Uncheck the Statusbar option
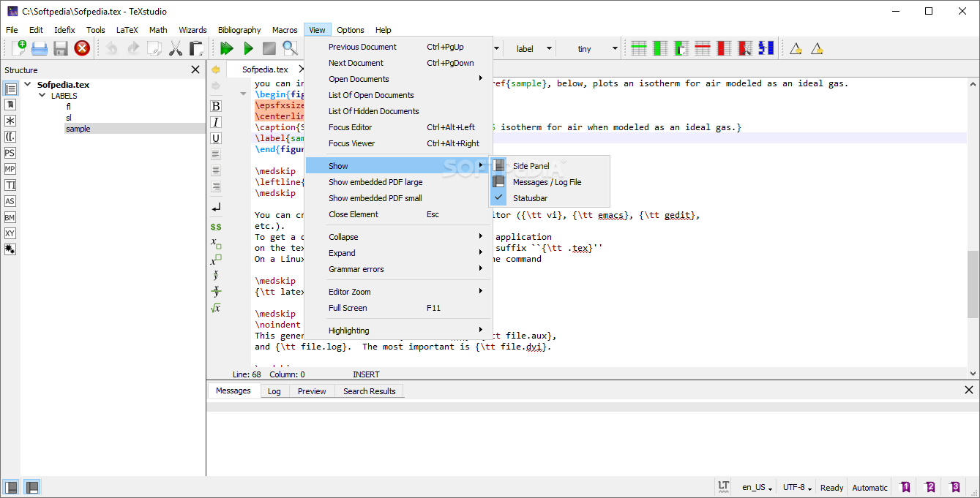 point(550,198)
